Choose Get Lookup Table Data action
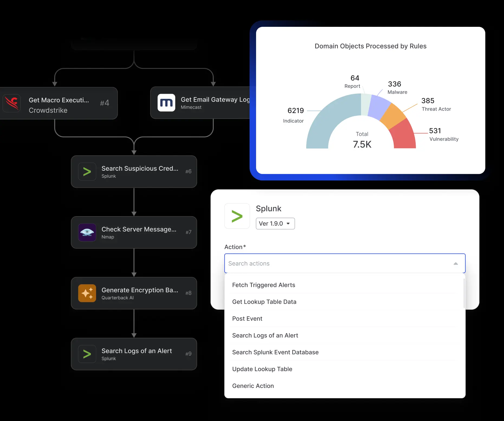504x421 pixels. [x=264, y=302]
